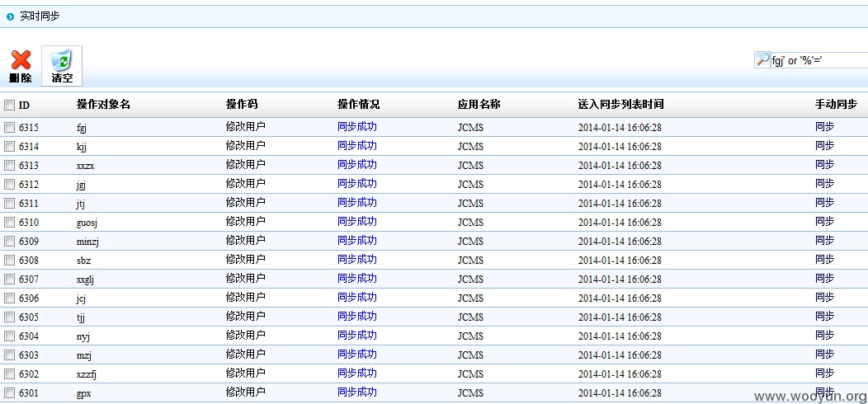This screenshot has height=404, width=868.
Task: Click the 操作码 column header
Action: click(x=242, y=105)
